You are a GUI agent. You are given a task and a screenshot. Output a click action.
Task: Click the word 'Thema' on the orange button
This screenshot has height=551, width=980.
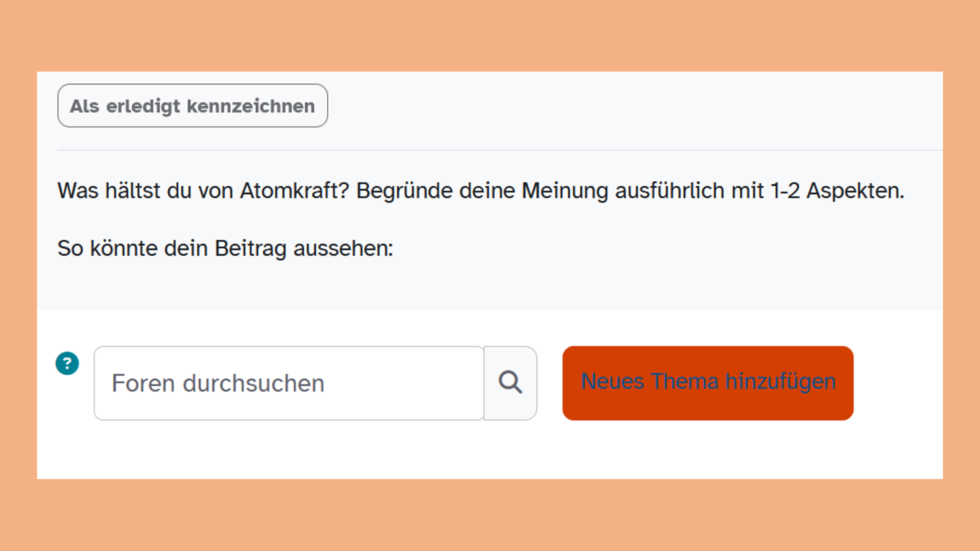tap(684, 381)
